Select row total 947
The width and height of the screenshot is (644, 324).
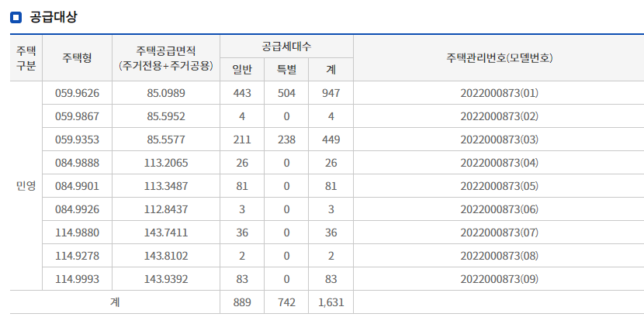pyautogui.click(x=331, y=93)
